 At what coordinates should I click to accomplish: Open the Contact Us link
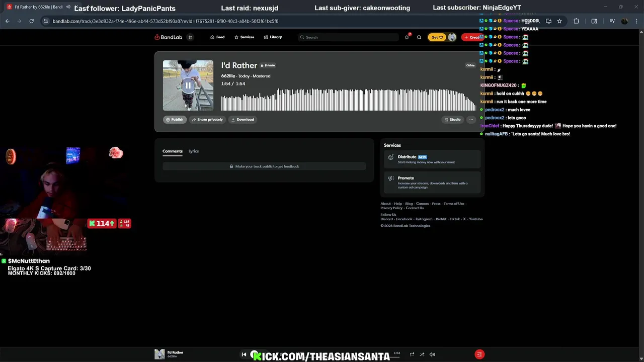pyautogui.click(x=415, y=208)
